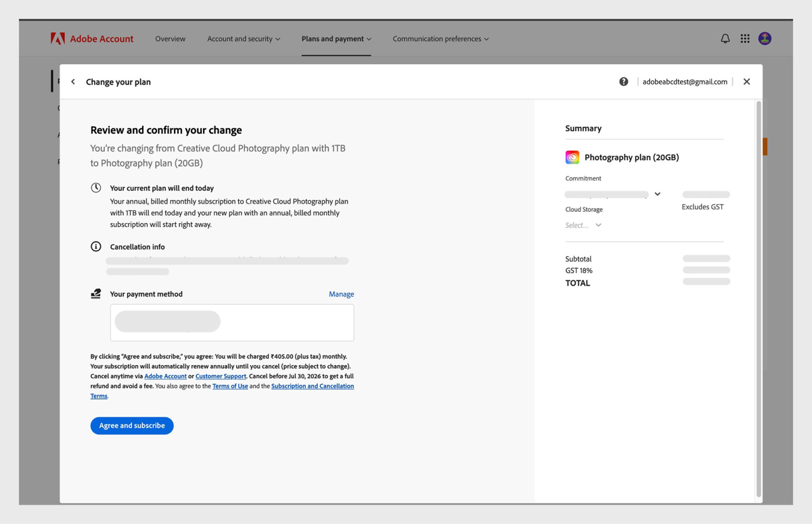The width and height of the screenshot is (812, 524).
Task: Click the Adobe logo icon
Action: pos(58,38)
